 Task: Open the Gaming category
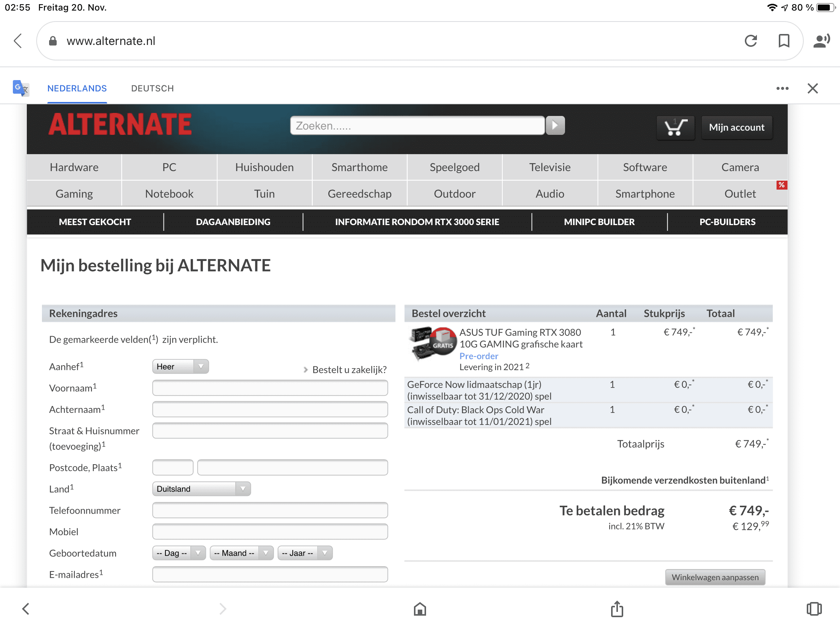pyautogui.click(x=74, y=194)
